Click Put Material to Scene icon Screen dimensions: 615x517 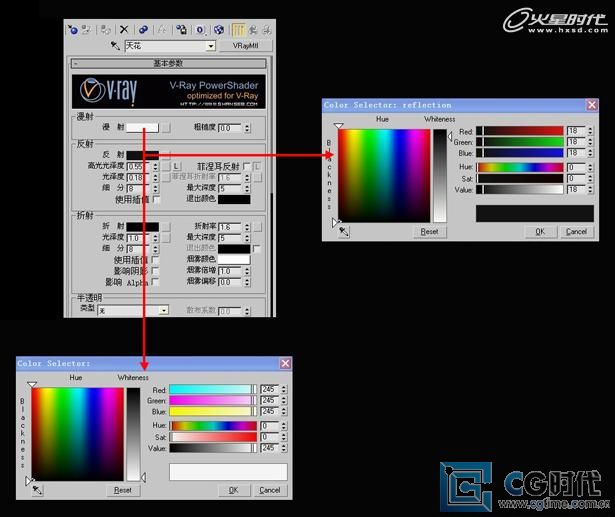(86, 29)
